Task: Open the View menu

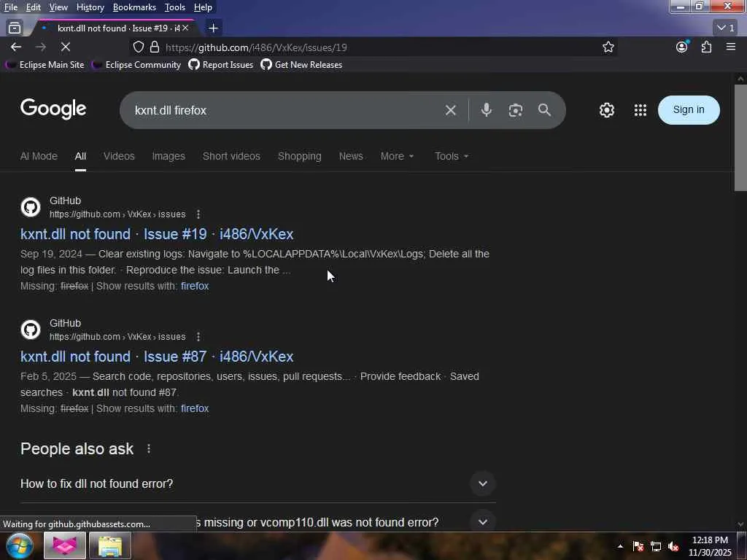Action: point(58,7)
